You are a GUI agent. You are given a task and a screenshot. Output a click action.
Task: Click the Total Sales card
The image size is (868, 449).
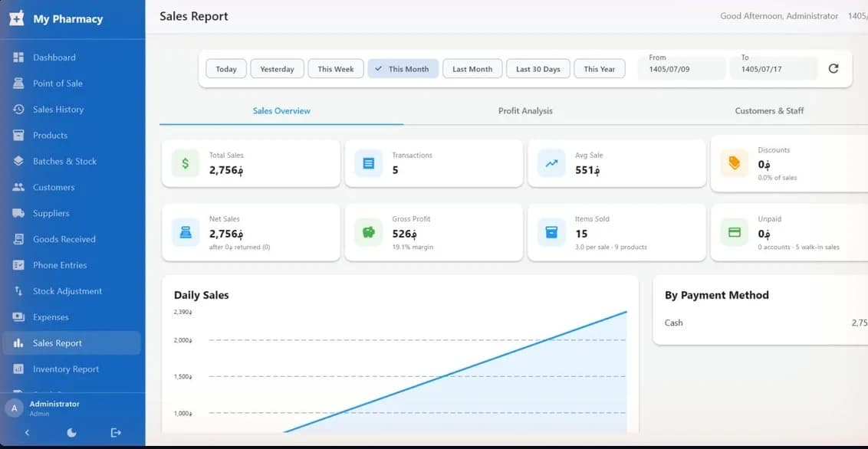click(x=251, y=163)
